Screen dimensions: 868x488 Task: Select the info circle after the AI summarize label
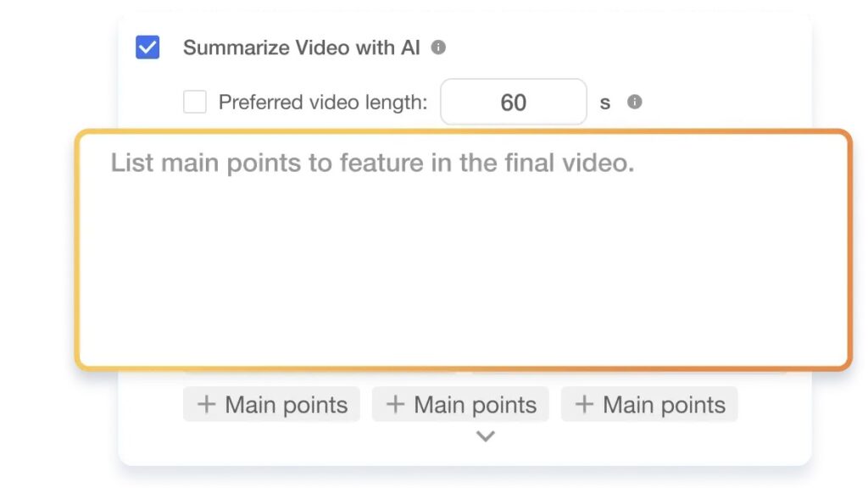439,47
